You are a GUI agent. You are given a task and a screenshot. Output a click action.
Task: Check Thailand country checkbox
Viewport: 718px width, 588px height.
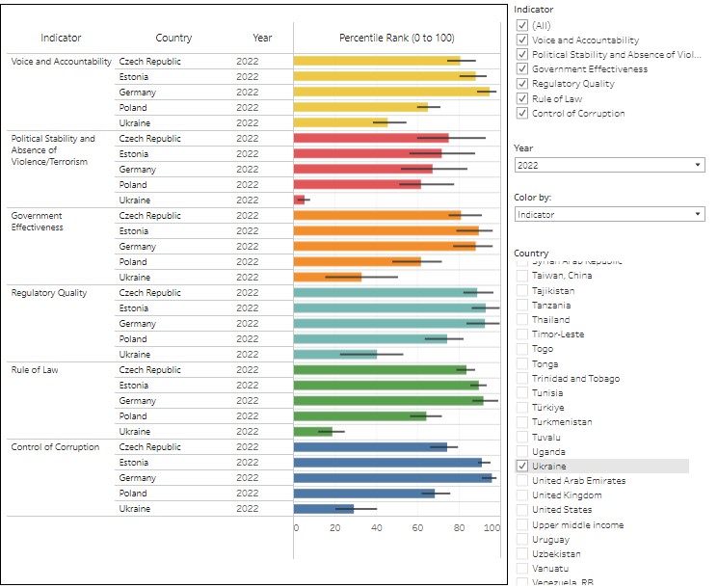[x=522, y=320]
